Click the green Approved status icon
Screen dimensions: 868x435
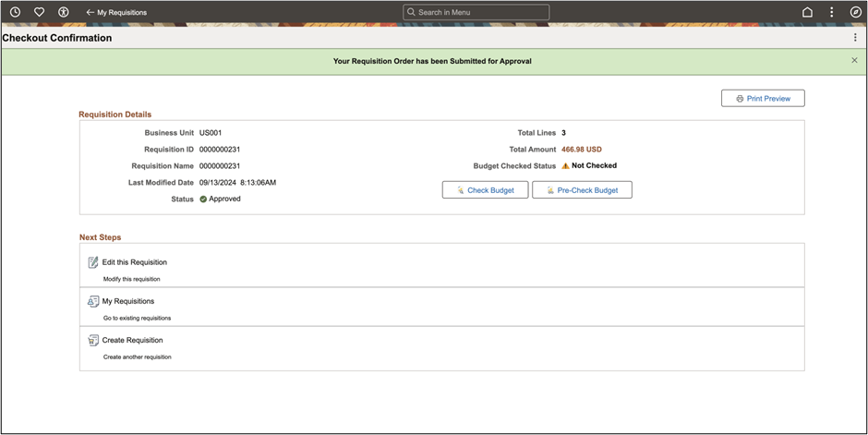tap(203, 199)
